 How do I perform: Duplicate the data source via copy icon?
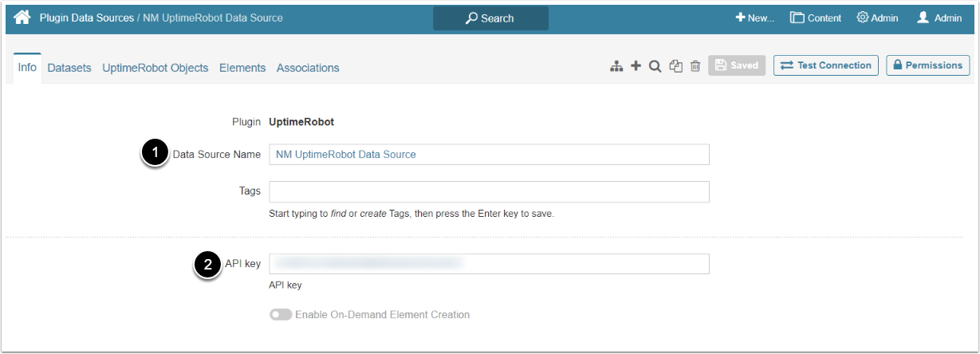[x=675, y=66]
